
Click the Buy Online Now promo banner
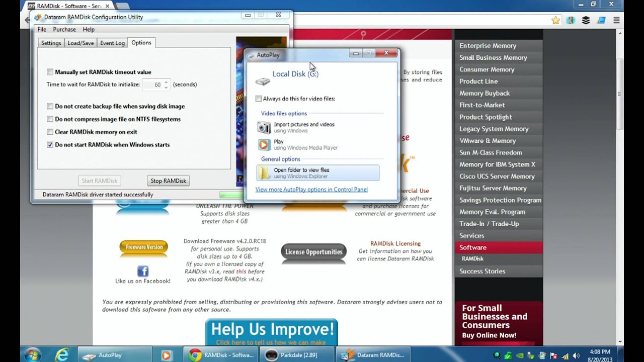point(499,323)
